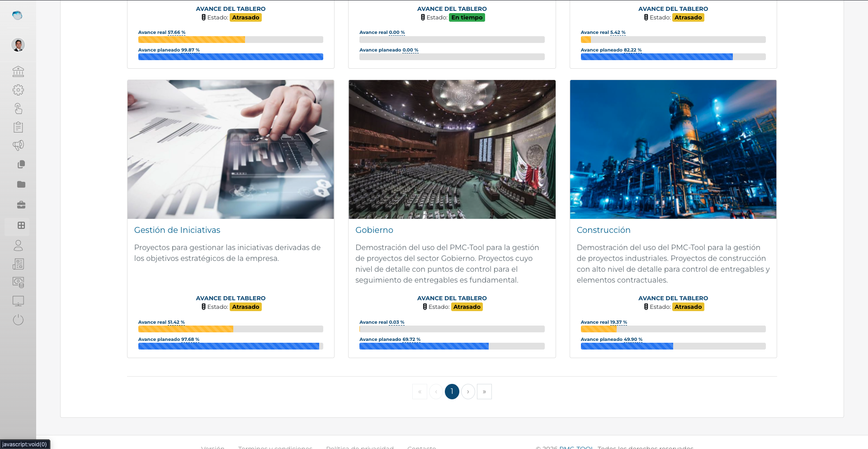Click the bank building icon in sidebar
868x449 pixels.
18,71
